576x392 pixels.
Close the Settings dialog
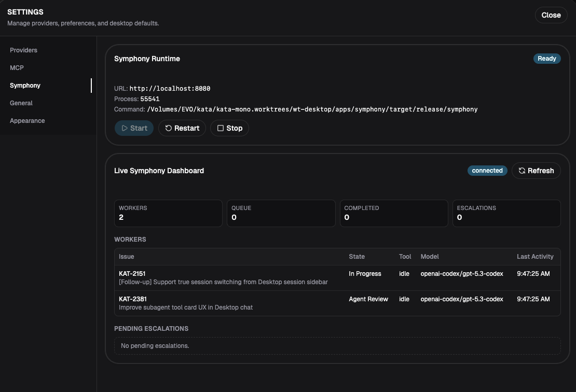pos(551,15)
